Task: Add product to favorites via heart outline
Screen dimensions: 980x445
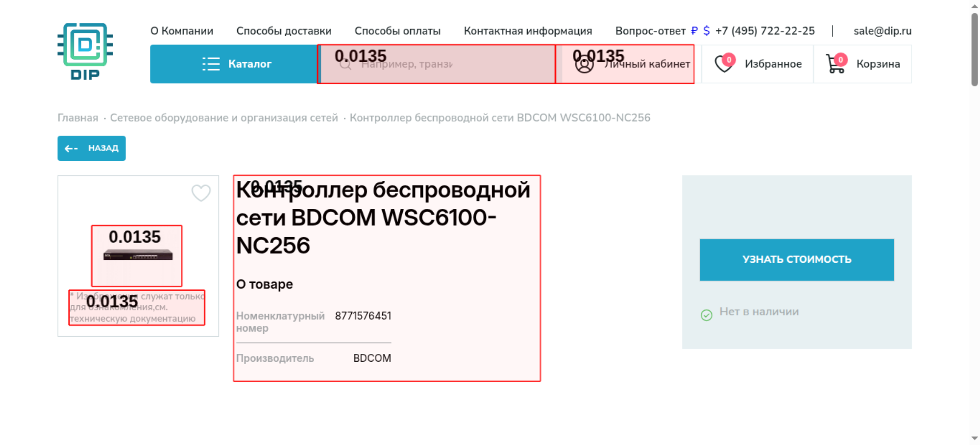Action: click(x=201, y=193)
